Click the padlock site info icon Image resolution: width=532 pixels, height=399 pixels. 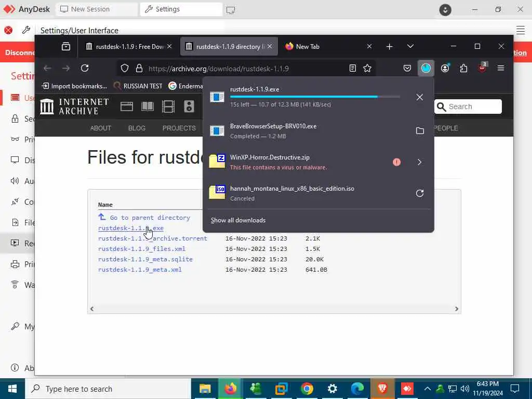pyautogui.click(x=139, y=68)
